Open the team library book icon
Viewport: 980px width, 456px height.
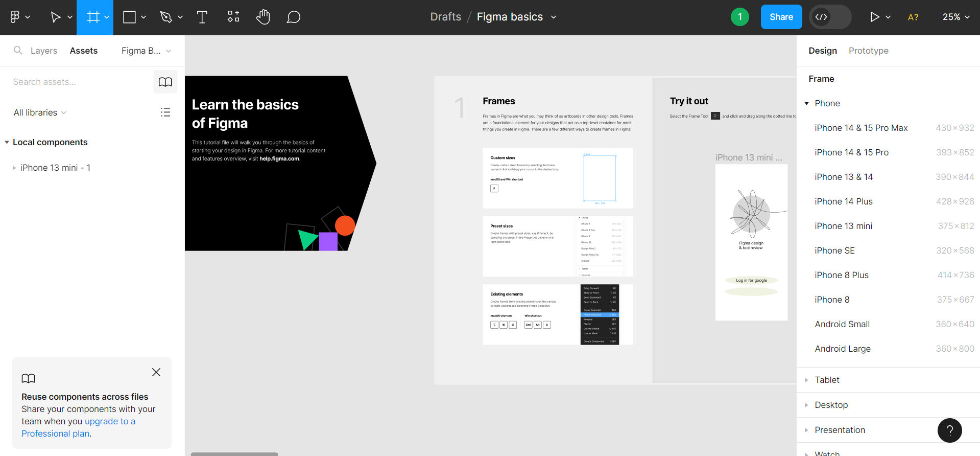pyautogui.click(x=165, y=82)
